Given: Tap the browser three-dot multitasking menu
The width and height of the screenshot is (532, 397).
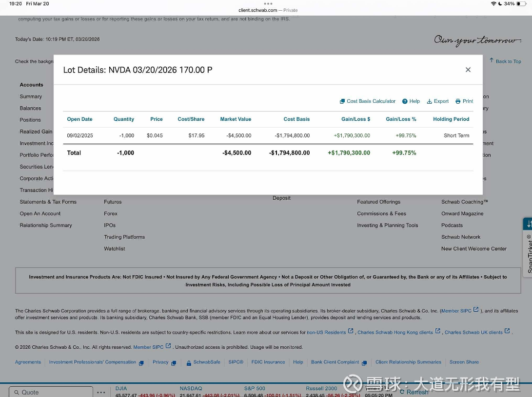Looking at the screenshot, I should pyautogui.click(x=268, y=3).
